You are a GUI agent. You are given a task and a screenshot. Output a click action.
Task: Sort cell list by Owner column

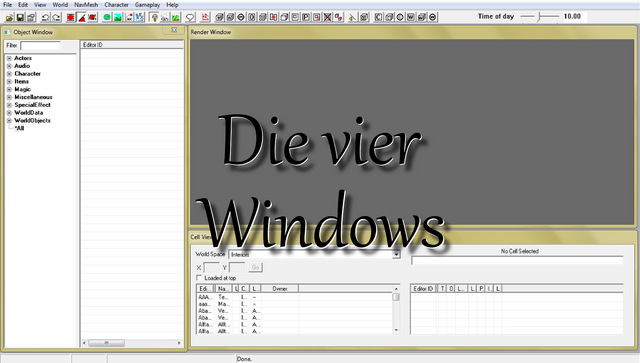[x=280, y=289]
